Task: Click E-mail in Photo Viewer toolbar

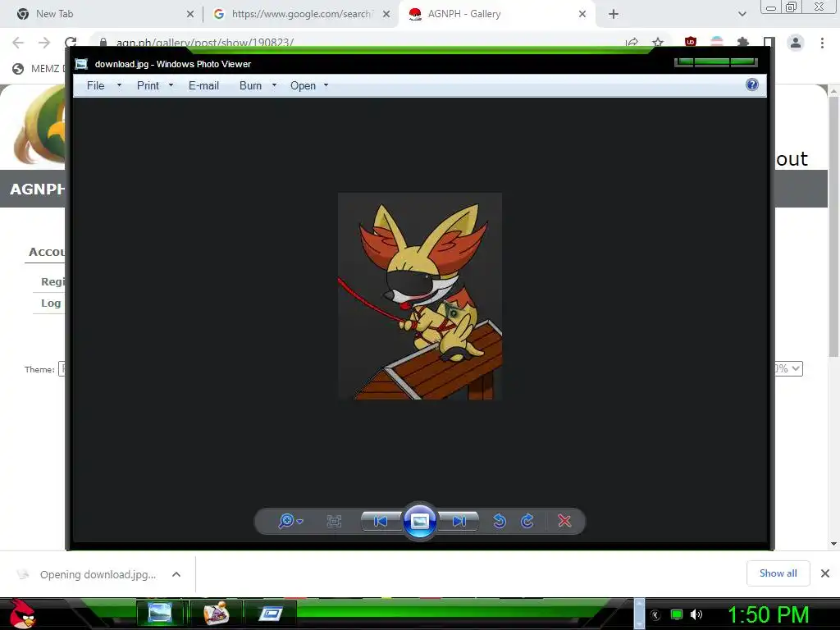Action: (x=203, y=85)
